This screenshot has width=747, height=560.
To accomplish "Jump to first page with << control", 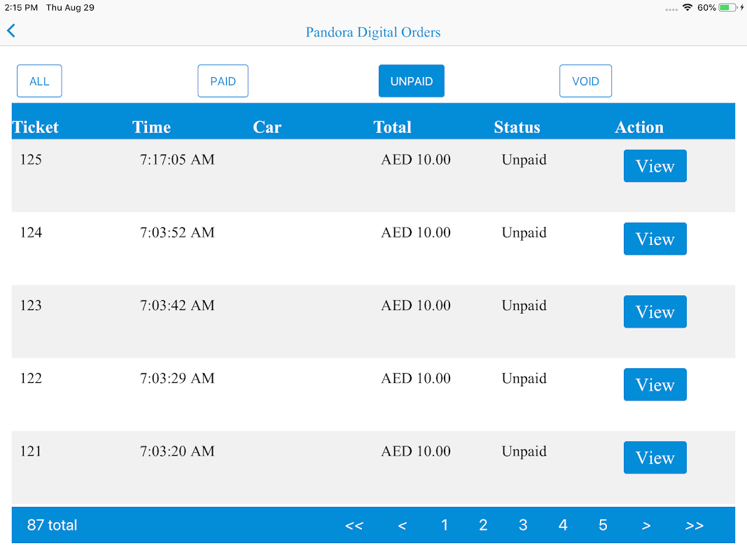I will [x=354, y=526].
